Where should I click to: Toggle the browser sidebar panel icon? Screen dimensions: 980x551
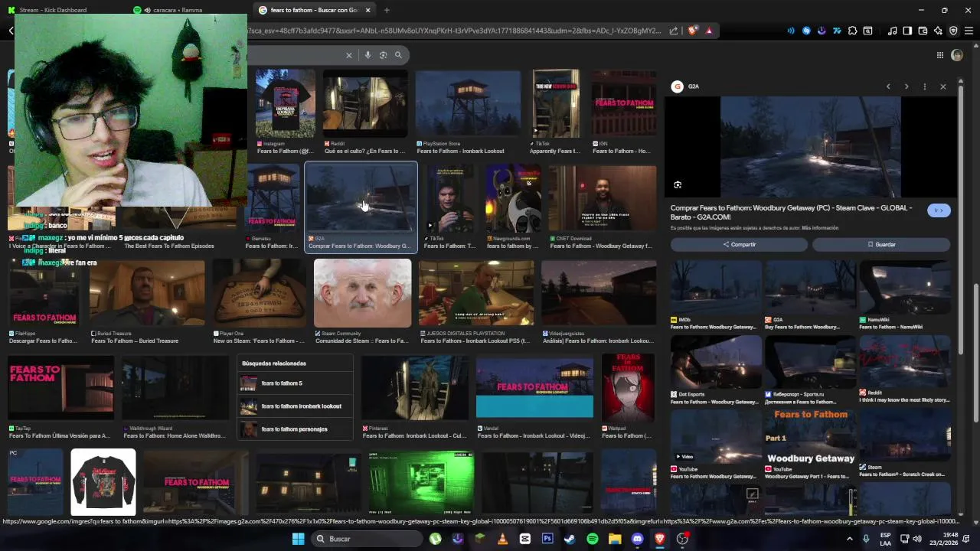click(907, 31)
